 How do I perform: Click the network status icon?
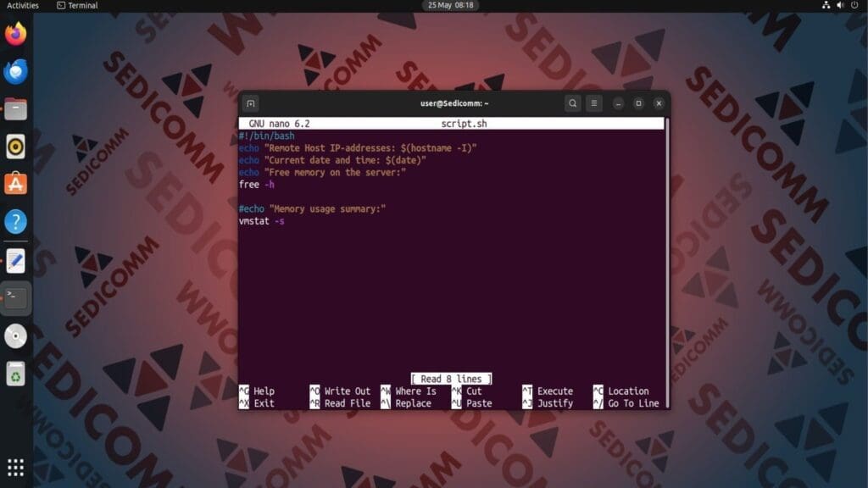pyautogui.click(x=826, y=5)
